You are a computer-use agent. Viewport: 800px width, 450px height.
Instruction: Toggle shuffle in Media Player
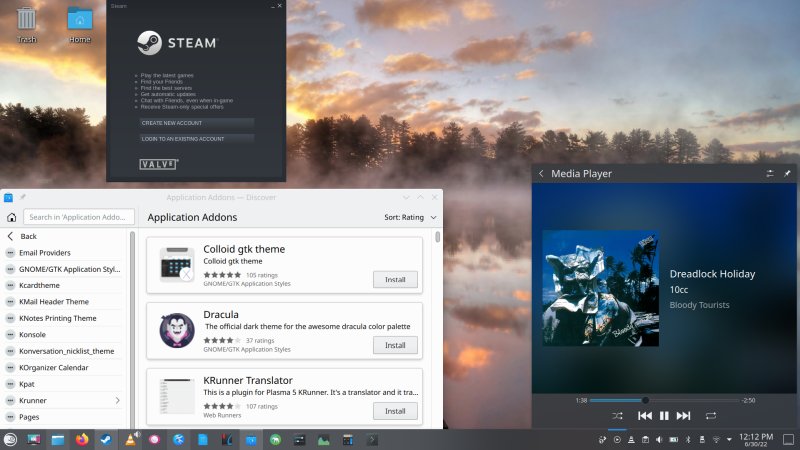coord(617,415)
